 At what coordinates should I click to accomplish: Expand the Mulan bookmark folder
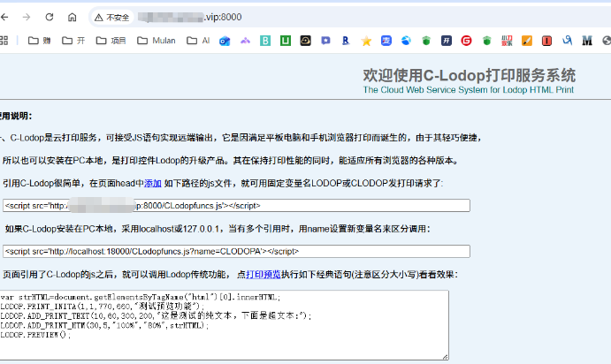pos(154,41)
